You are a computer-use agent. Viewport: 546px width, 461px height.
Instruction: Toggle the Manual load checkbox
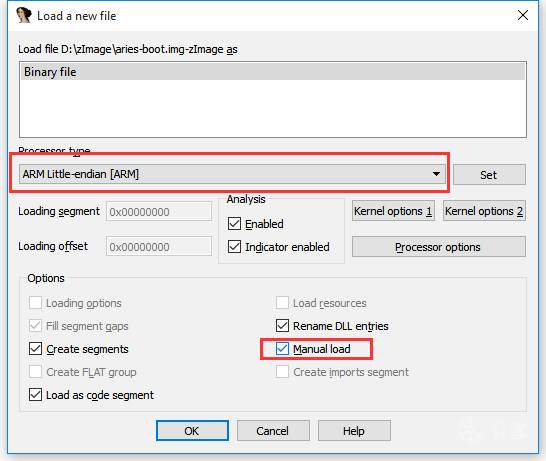point(282,349)
